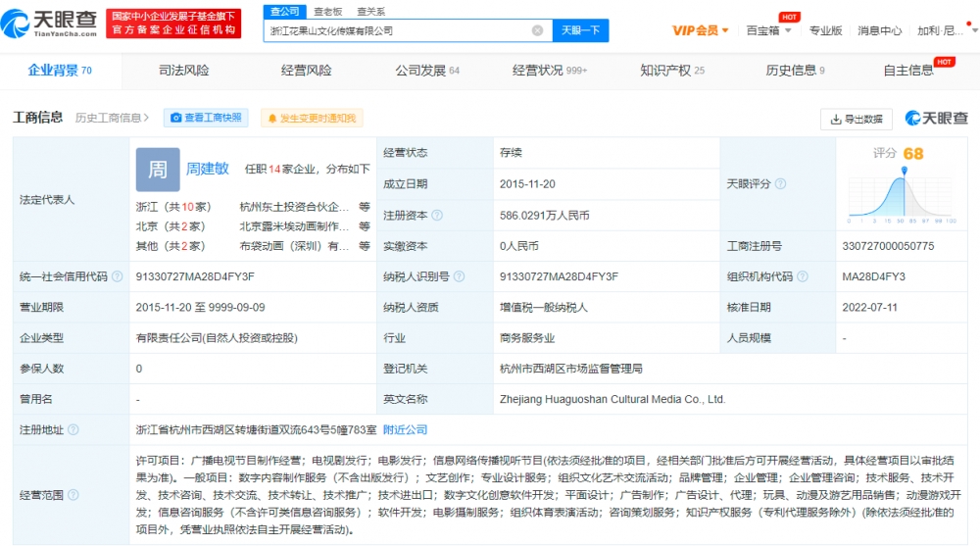This screenshot has height=546, width=980.
Task: Open help icon next to 天眼评分
Action: (780, 184)
